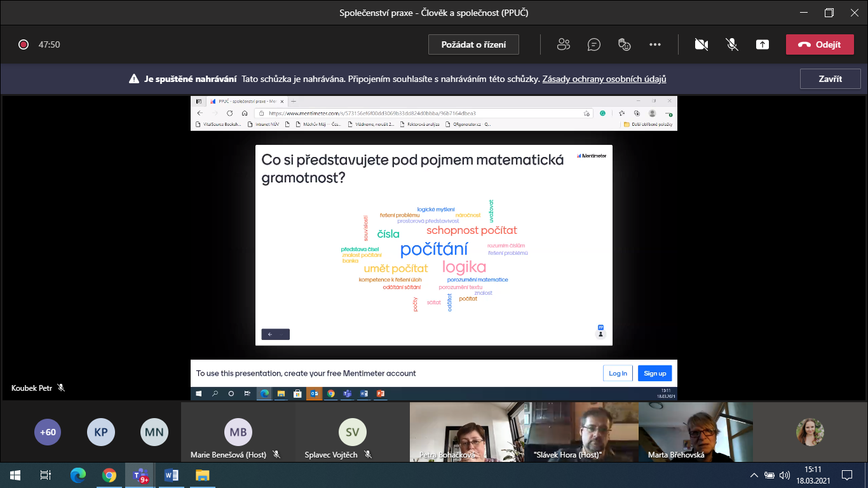Open Word from the Windows taskbar
868x488 pixels.
coord(171,475)
